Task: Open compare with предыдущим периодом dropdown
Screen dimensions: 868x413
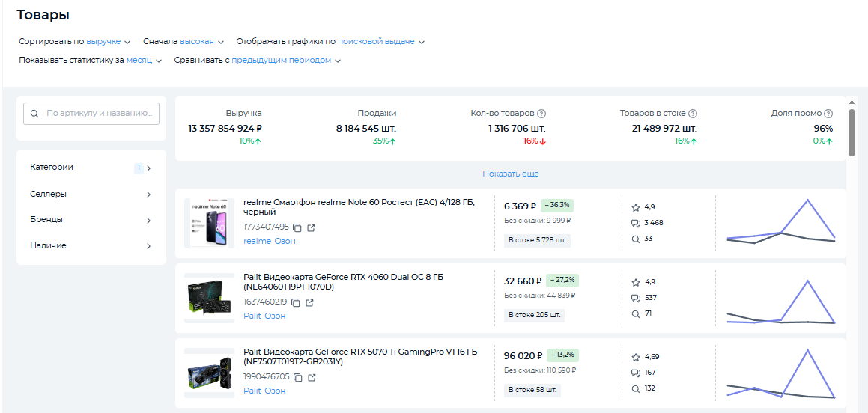Action: pyautogui.click(x=285, y=61)
